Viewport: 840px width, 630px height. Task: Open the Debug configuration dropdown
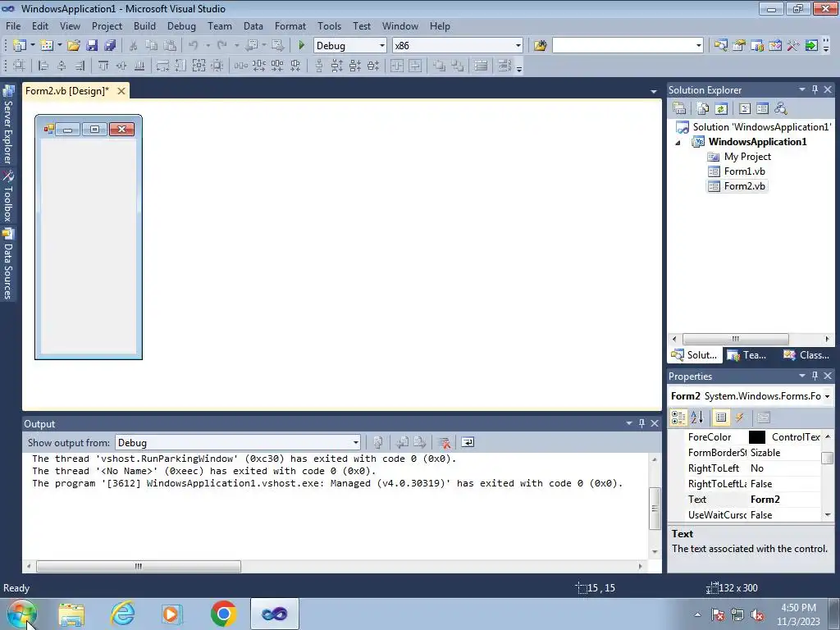(382, 46)
